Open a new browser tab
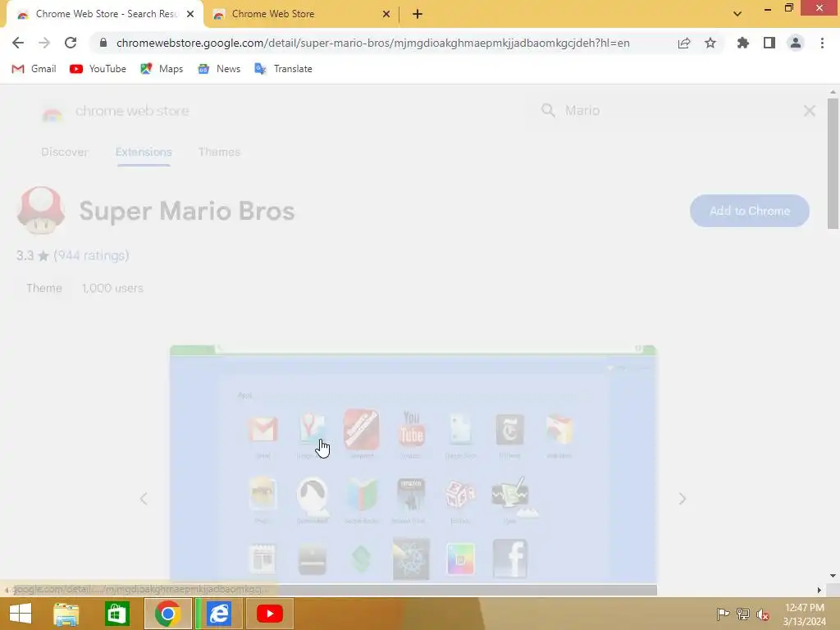This screenshot has width=840, height=630. click(x=418, y=14)
